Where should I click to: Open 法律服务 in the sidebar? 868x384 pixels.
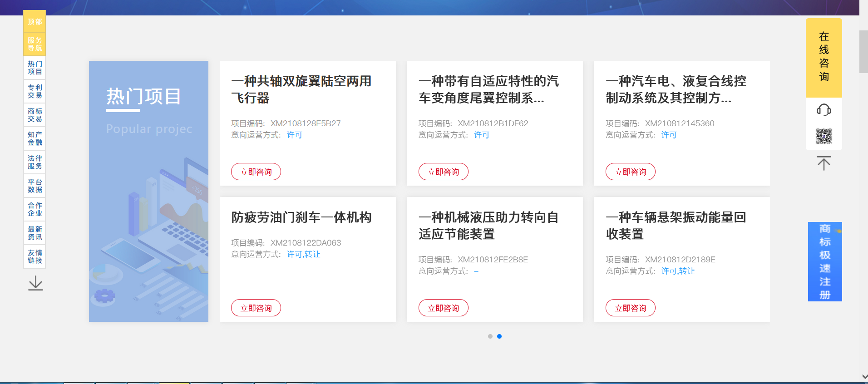35,162
